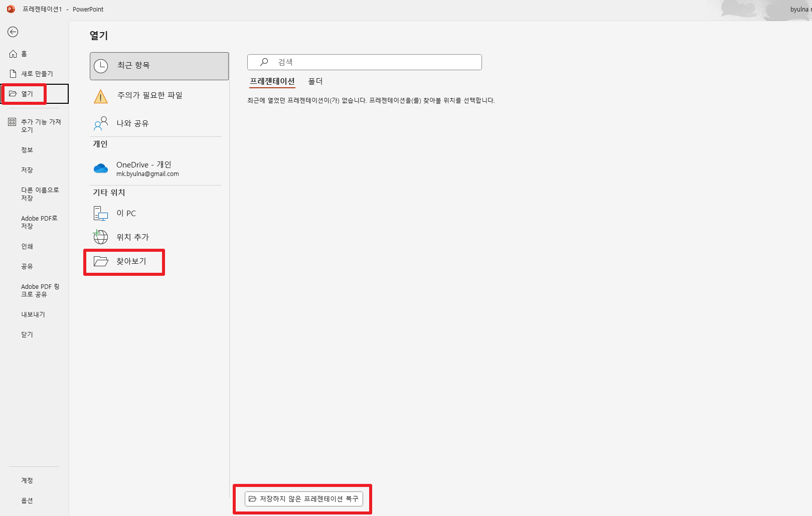Click 저장하지 않은 프레젠테이션 복구 button
Viewport: 812px width, 516px height.
pos(303,499)
